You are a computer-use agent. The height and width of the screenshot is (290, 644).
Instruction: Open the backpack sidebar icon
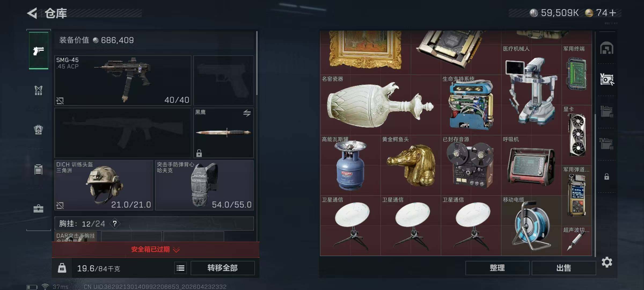tap(38, 130)
